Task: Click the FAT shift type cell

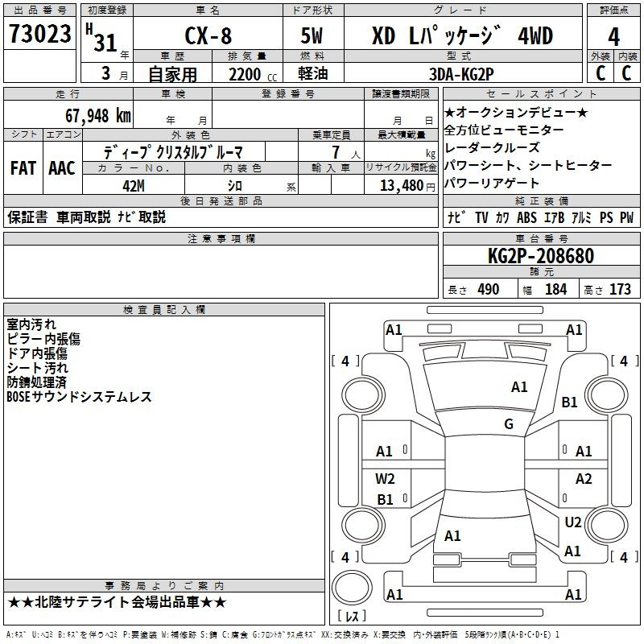Action: [x=23, y=168]
